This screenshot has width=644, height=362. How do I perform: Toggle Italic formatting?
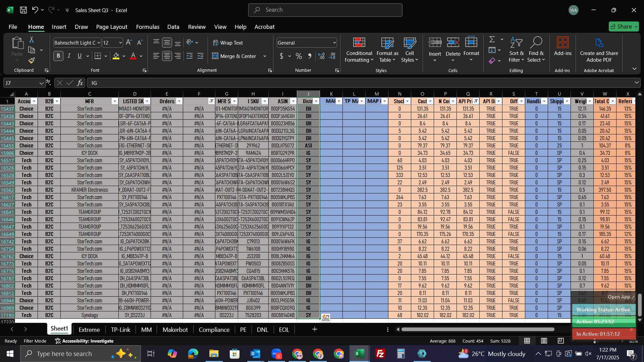[69, 56]
